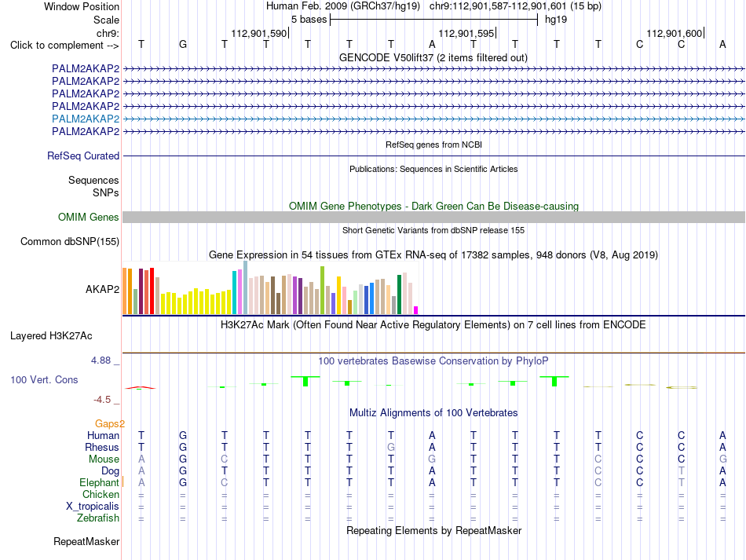Select the Chicken alignment row label
The height and width of the screenshot is (560, 746).
(101, 495)
